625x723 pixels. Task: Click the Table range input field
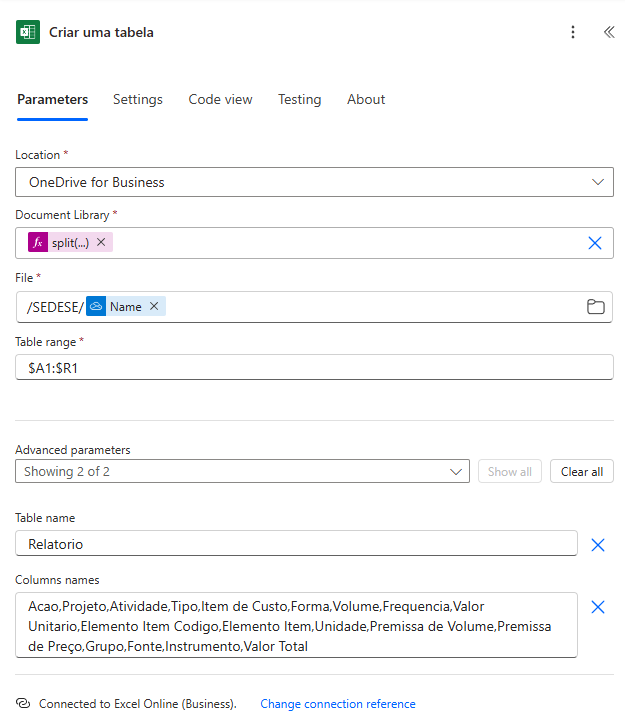314,368
